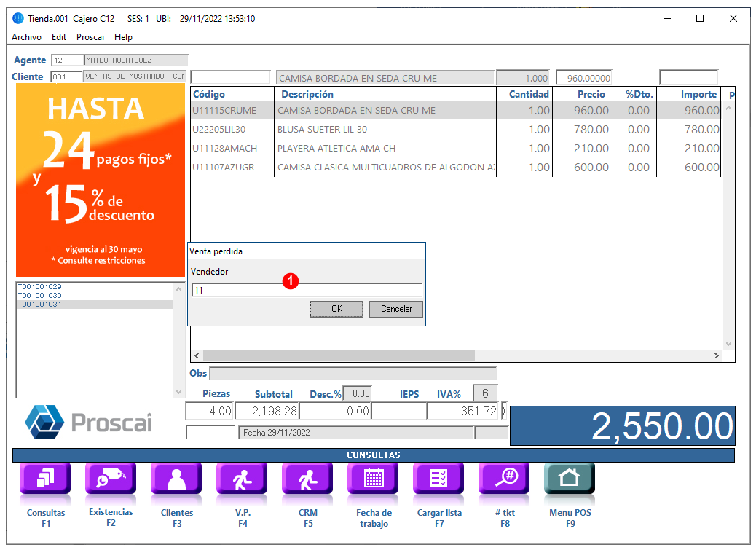Image resolution: width=756 pixels, height=550 pixels.
Task: Click the Cliente code field 001
Action: pos(66,76)
